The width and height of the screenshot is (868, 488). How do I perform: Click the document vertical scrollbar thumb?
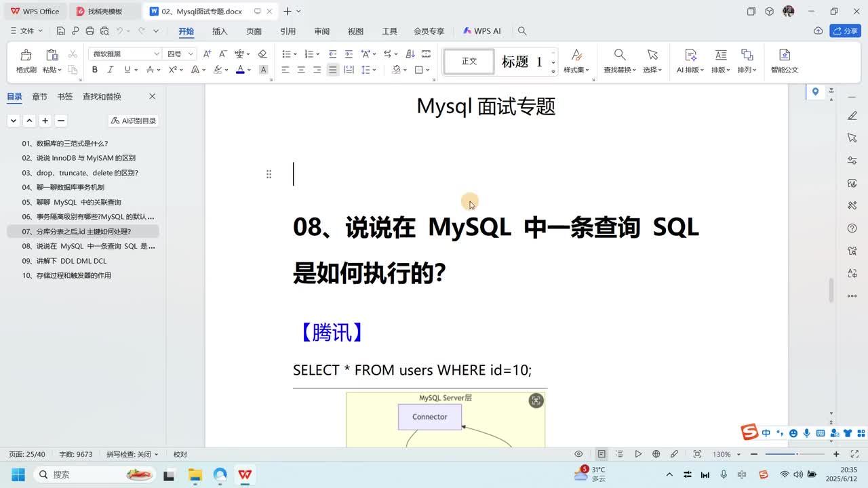pyautogui.click(x=831, y=290)
